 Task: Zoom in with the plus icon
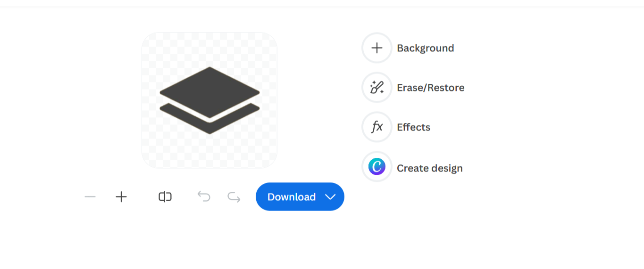(121, 197)
